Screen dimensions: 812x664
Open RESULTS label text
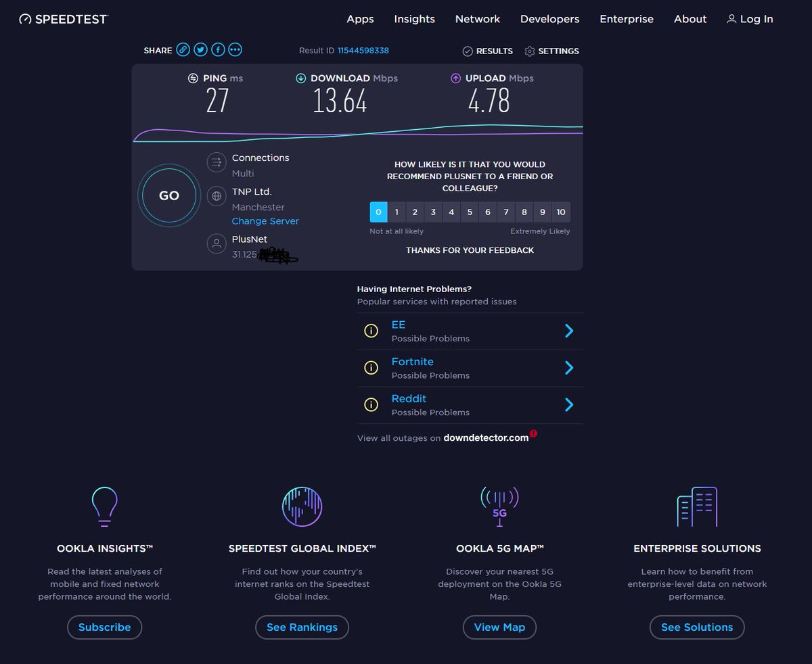[x=495, y=51]
